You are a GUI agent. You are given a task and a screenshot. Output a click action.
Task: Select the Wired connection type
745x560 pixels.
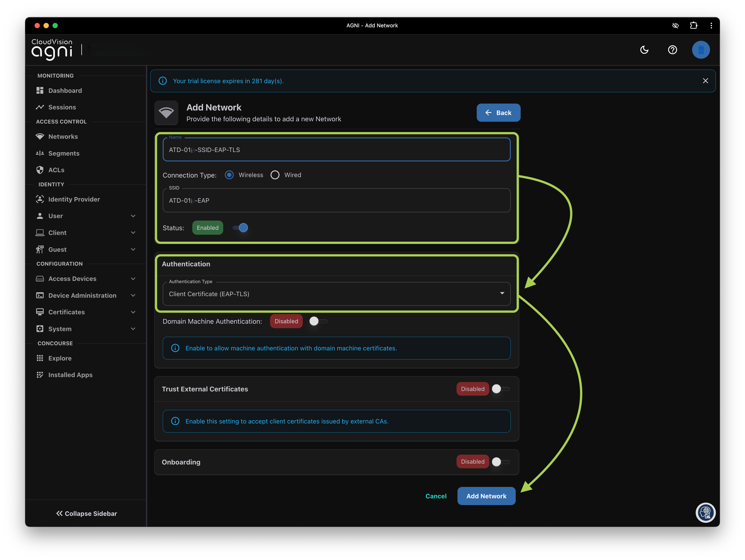[x=275, y=175]
